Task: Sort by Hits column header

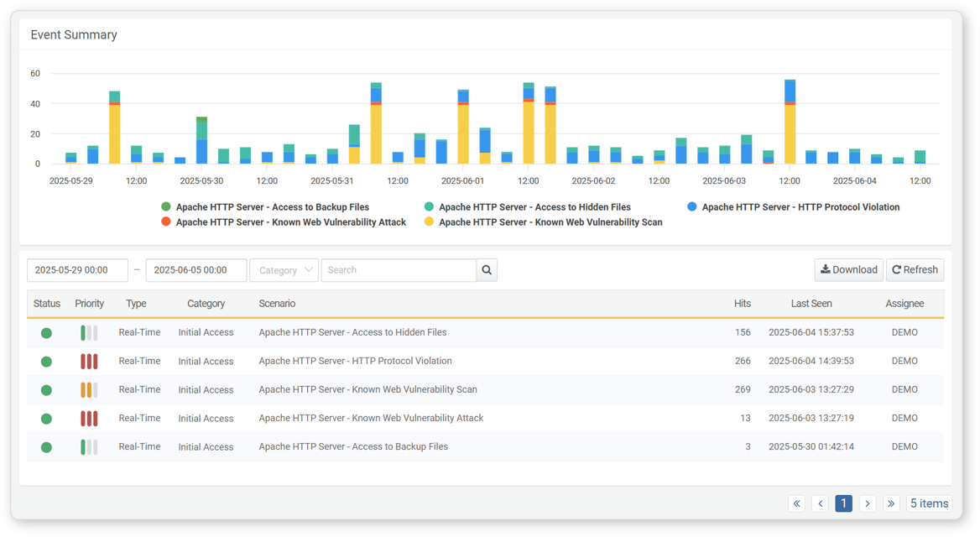Action: tap(743, 303)
